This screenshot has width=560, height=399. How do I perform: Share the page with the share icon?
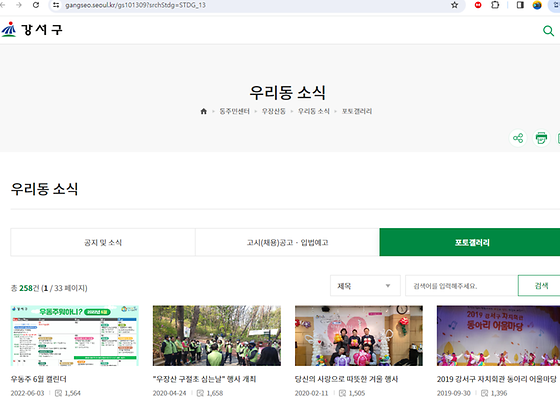(518, 138)
